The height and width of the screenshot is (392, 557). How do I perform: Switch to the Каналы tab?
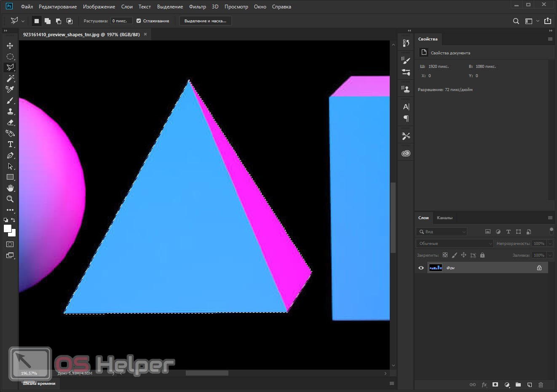[x=445, y=217]
